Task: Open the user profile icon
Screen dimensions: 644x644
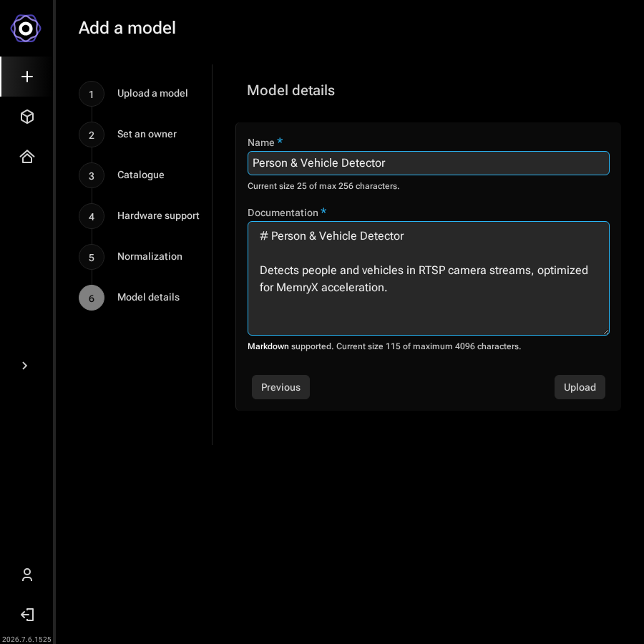Action: point(27,575)
